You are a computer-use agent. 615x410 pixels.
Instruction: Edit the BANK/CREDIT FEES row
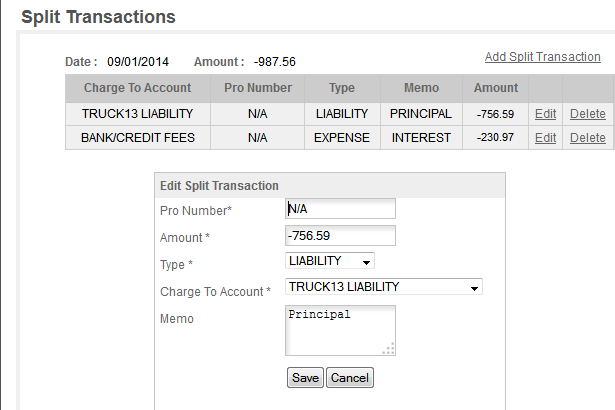click(545, 138)
